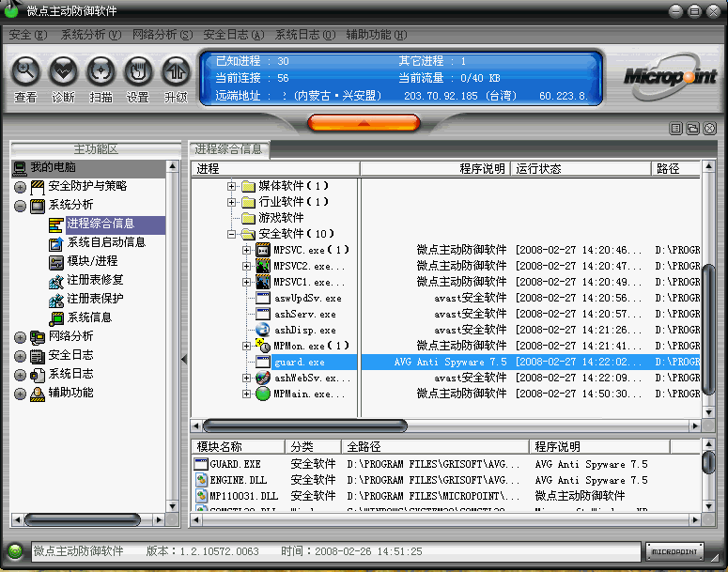Click the green status orb in status bar
This screenshot has width=728, height=572.
coord(15,551)
